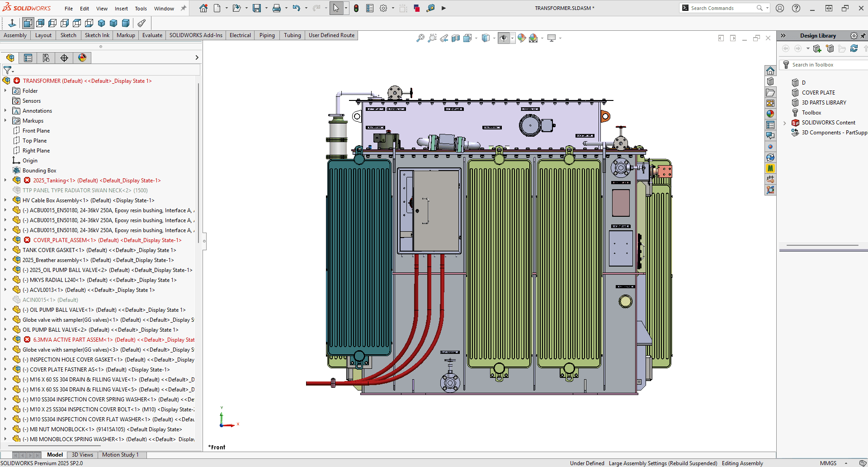Viewport: 868px width, 467px height.
Task: Pin the Design Library panel
Action: (x=864, y=36)
